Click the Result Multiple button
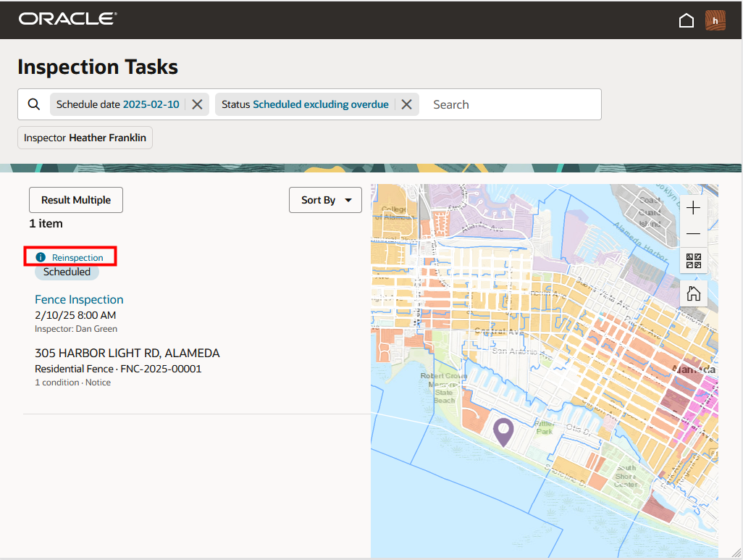This screenshot has height=560, width=743. tap(76, 200)
